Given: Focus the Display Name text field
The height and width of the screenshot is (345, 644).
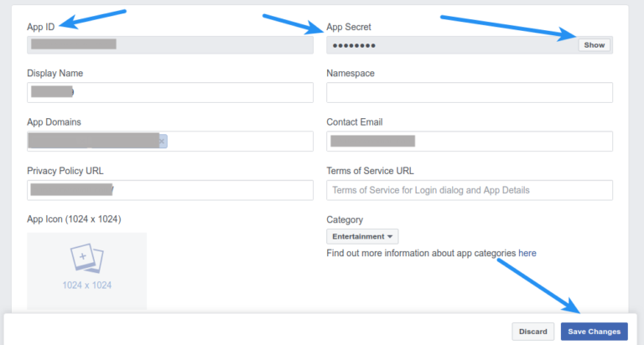Looking at the screenshot, I should tap(170, 92).
